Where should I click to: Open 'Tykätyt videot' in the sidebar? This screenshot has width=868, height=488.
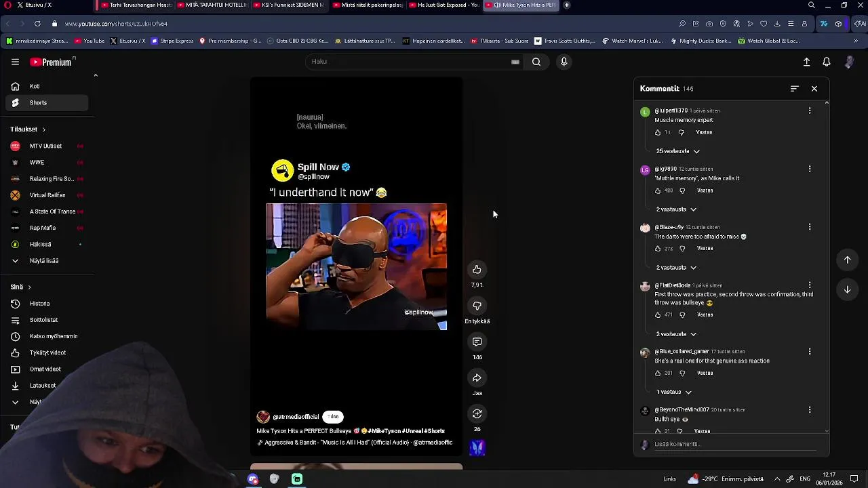(47, 352)
